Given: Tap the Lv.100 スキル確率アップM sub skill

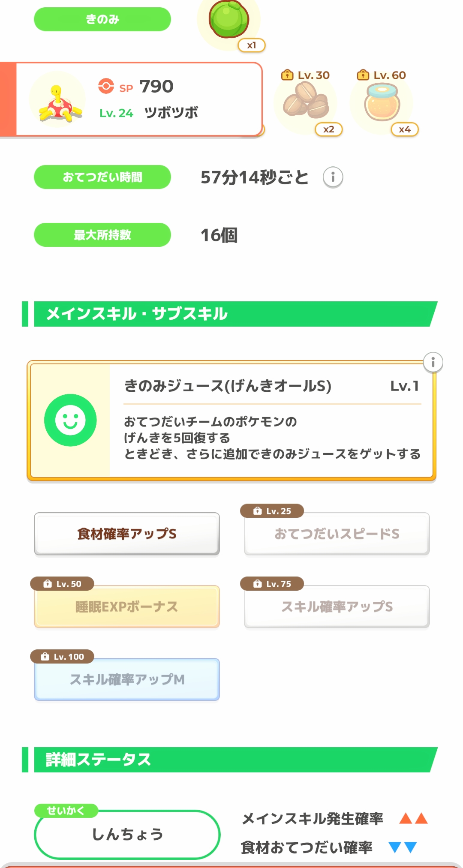Looking at the screenshot, I should pos(127,679).
